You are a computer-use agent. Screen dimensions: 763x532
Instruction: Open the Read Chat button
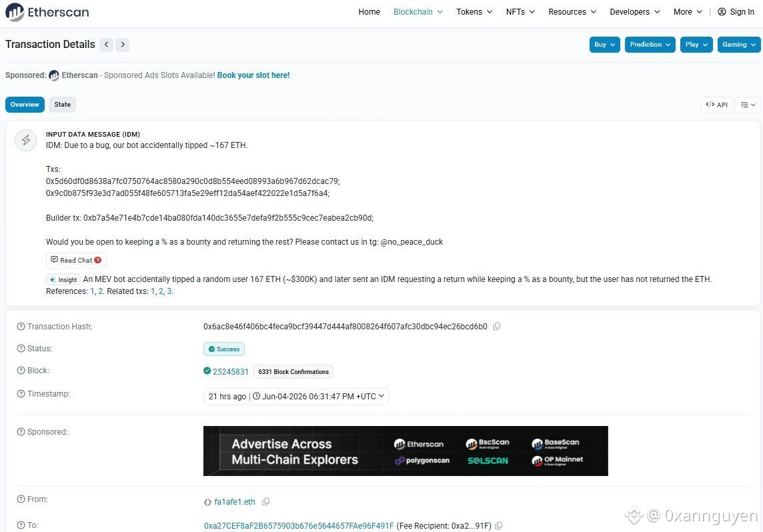pos(77,260)
